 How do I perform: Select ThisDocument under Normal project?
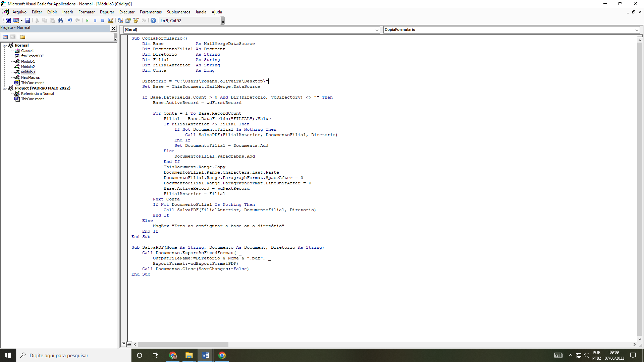(x=32, y=83)
